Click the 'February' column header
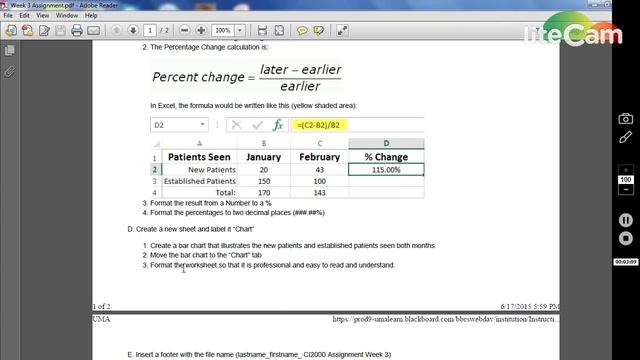This screenshot has width=640, height=360. (320, 157)
